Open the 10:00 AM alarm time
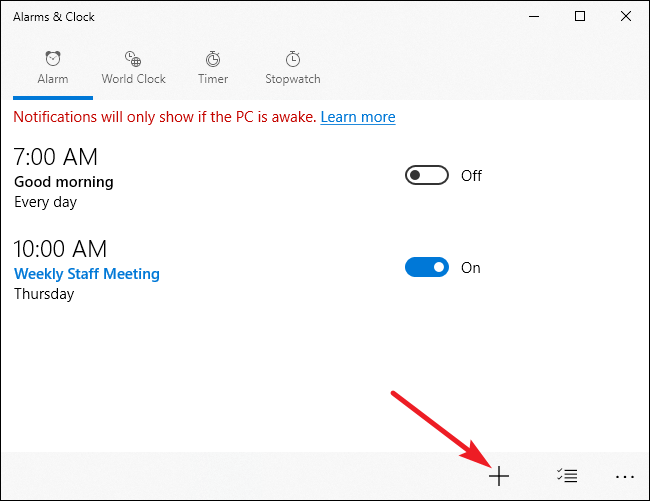 60,249
